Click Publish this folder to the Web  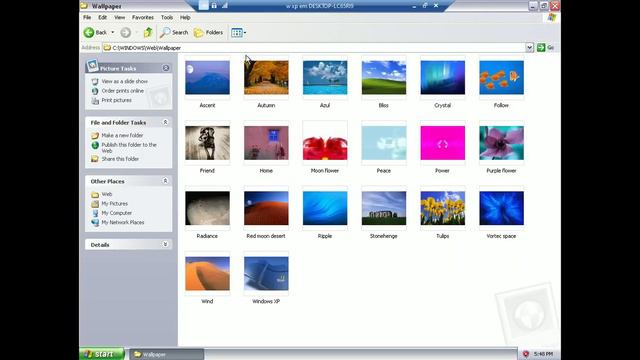coord(129,147)
